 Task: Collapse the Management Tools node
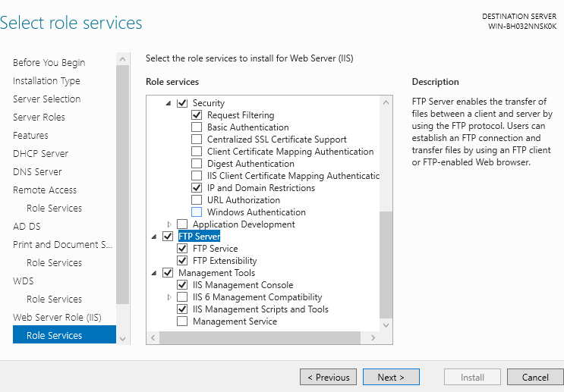pos(155,273)
